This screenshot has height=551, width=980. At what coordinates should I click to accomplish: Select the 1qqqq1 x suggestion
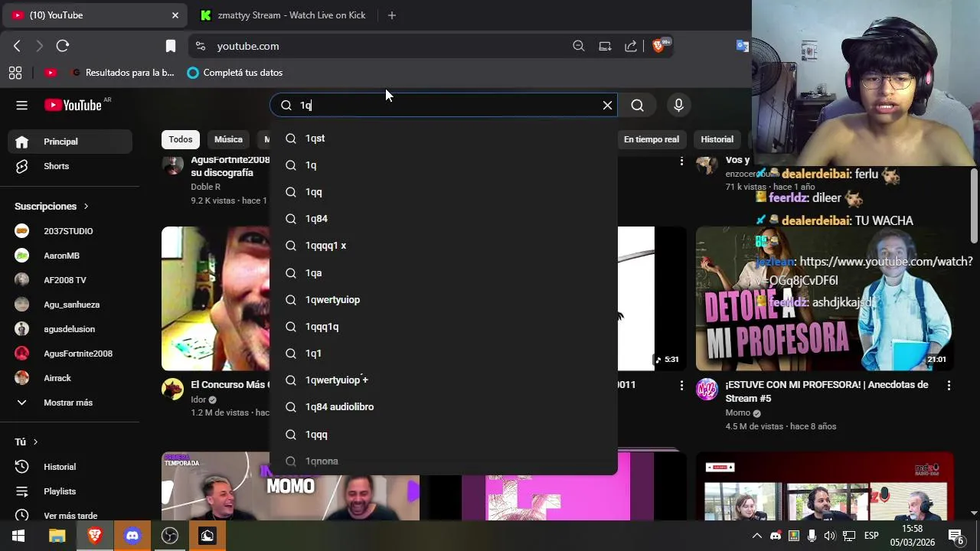[443, 246]
